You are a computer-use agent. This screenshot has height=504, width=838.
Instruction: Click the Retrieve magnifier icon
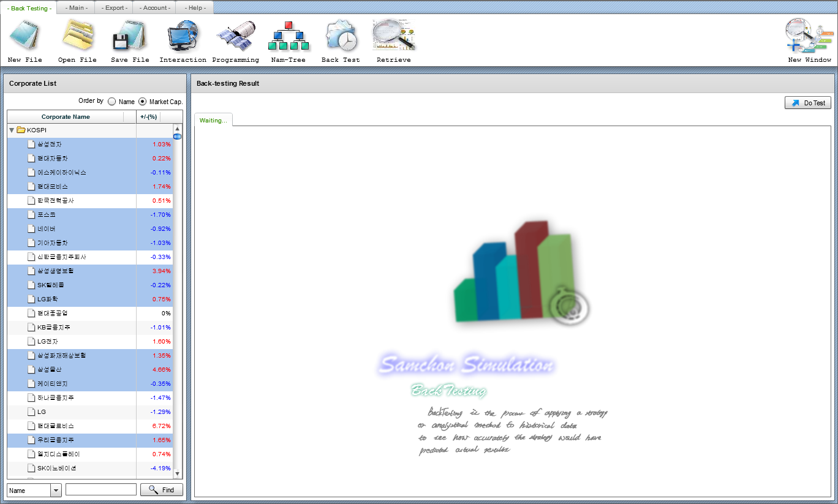[x=393, y=36]
